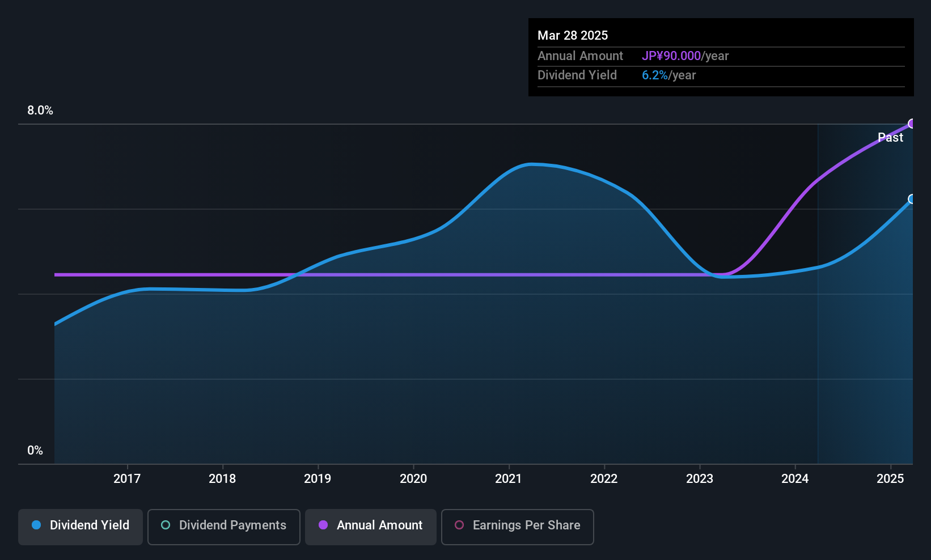931x560 pixels.
Task: Click the 2017 x-axis label
Action: tap(127, 479)
